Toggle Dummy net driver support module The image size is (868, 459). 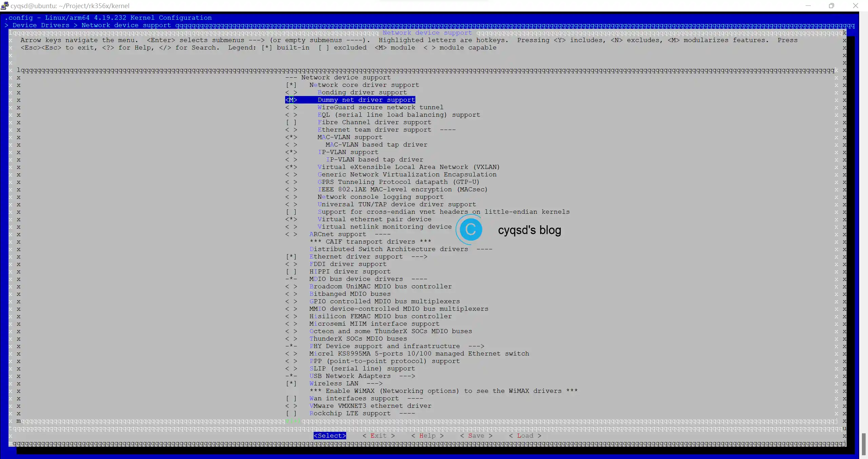(x=291, y=100)
